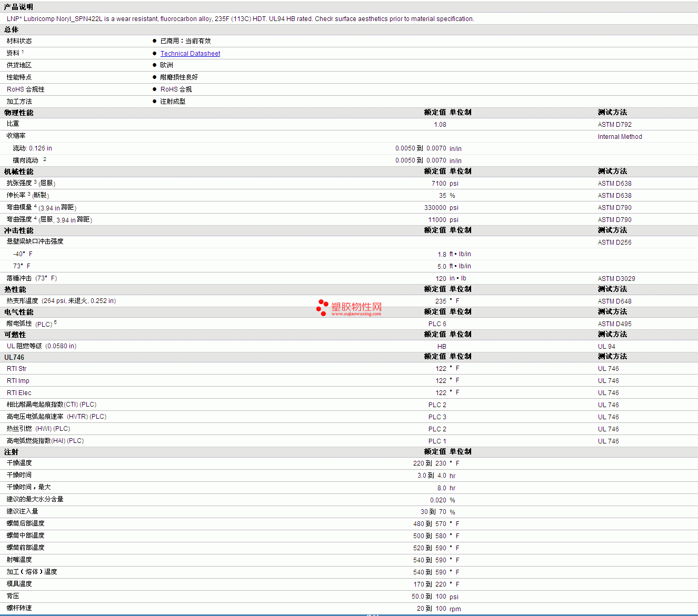Open the Technical Datasheet link
The image size is (698, 616).
tap(190, 53)
